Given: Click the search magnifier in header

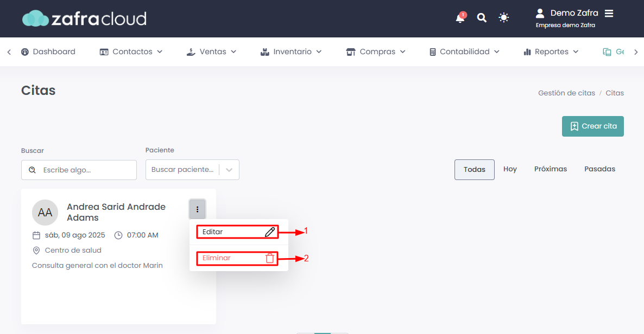Looking at the screenshot, I should 482,18.
